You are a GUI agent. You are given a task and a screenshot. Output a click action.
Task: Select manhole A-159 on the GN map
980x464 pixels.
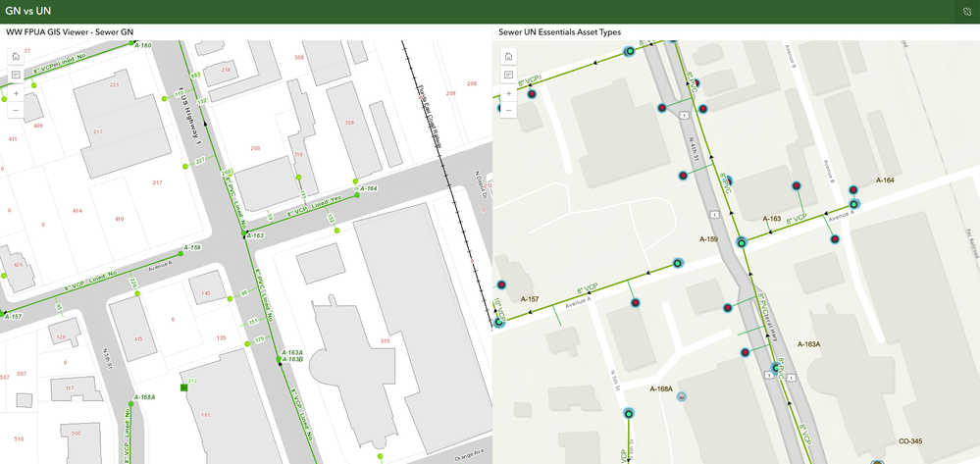pos(181,253)
